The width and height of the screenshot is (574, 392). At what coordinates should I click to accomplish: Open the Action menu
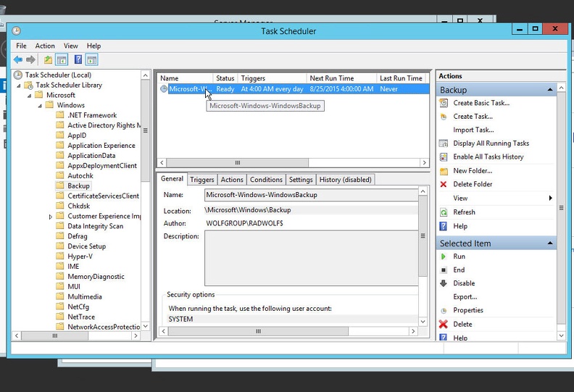[45, 46]
